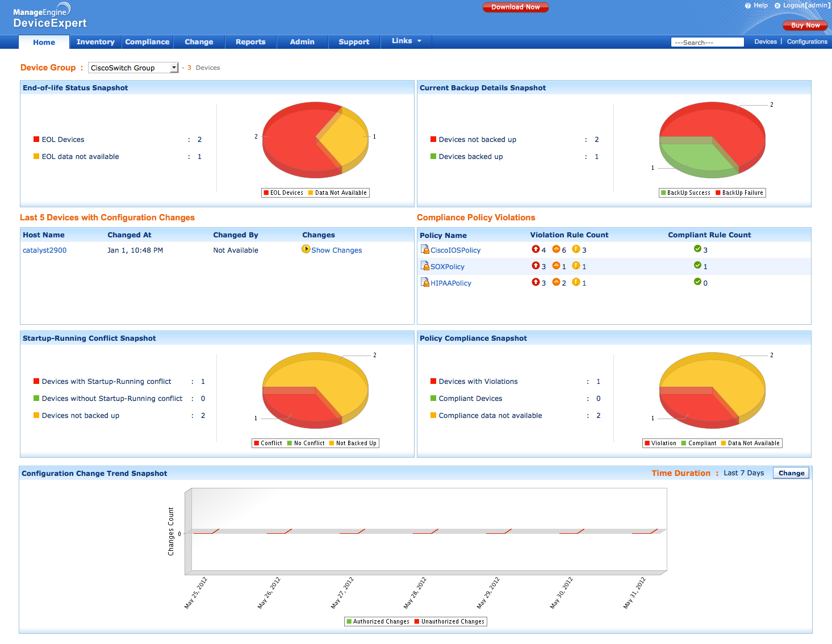Viewport: 832px width, 644px height.
Task: Expand the Links dropdown menu
Action: pyautogui.click(x=407, y=41)
